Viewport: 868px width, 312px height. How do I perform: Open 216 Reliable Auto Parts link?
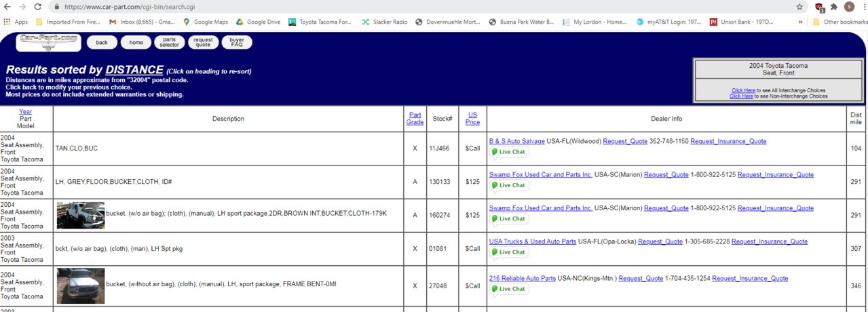(x=523, y=278)
